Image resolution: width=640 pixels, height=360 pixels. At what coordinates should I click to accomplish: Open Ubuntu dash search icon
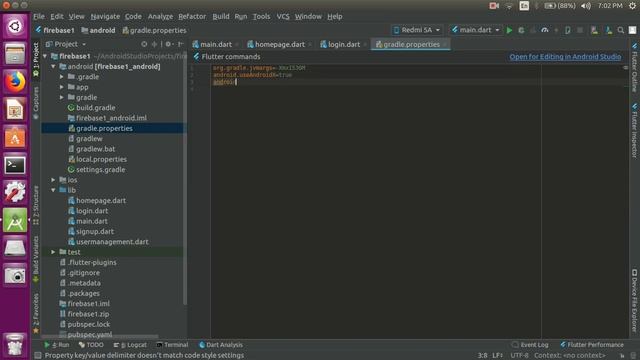15,27
